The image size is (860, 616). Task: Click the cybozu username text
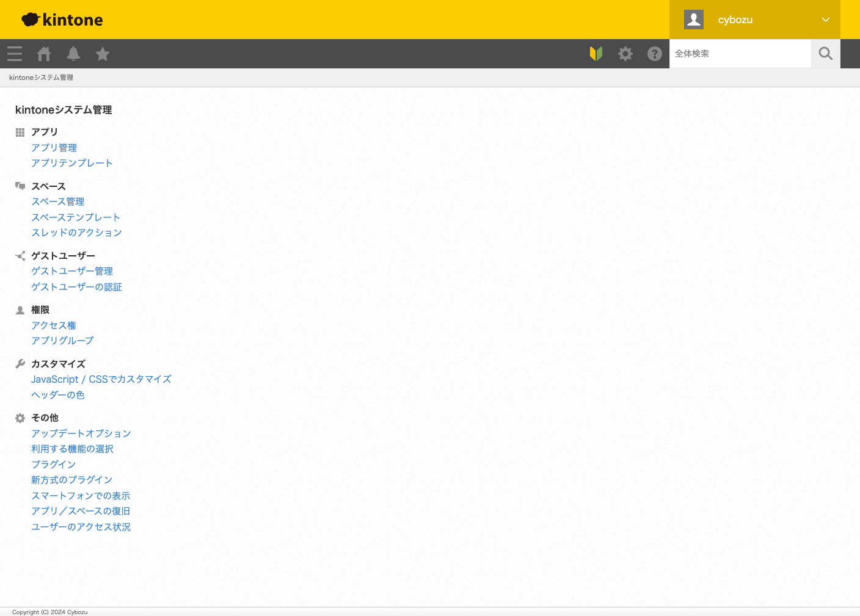click(x=735, y=20)
